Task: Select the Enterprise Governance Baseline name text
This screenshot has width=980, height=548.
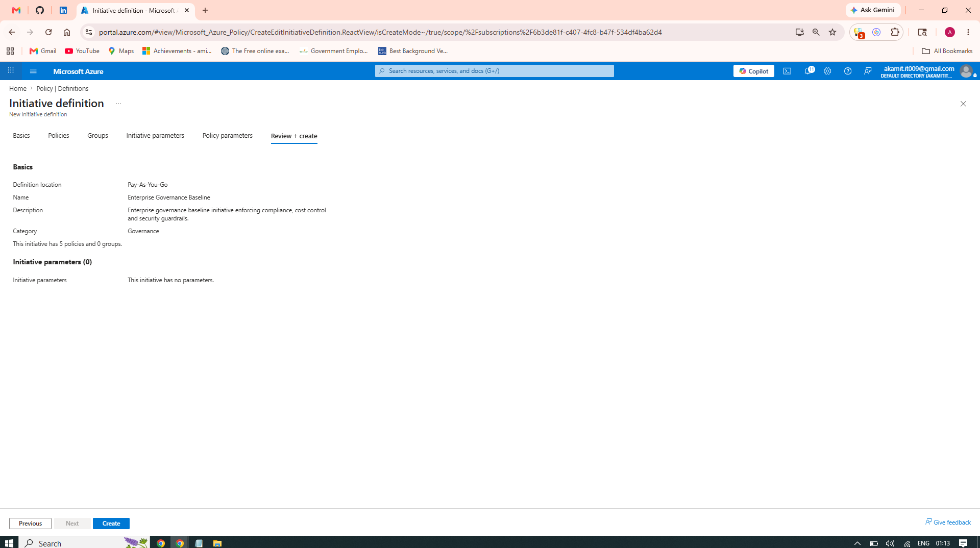Action: (169, 197)
